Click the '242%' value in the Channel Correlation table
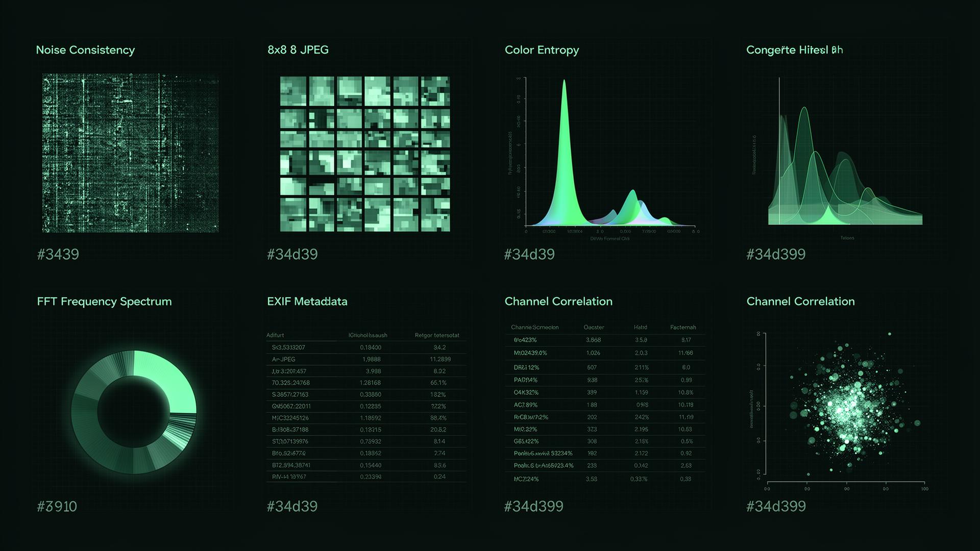The height and width of the screenshot is (551, 980). pyautogui.click(x=642, y=417)
